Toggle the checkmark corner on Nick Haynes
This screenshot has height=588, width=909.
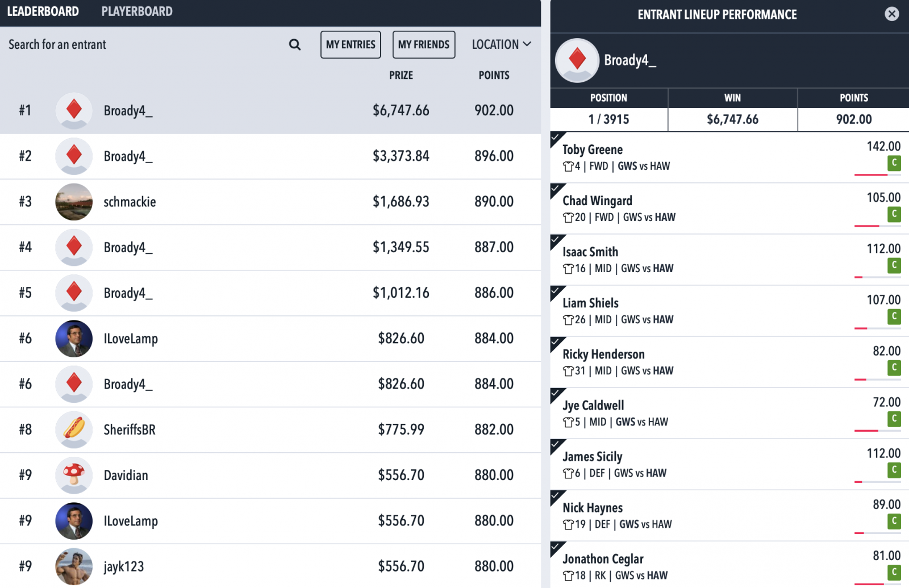click(x=556, y=495)
